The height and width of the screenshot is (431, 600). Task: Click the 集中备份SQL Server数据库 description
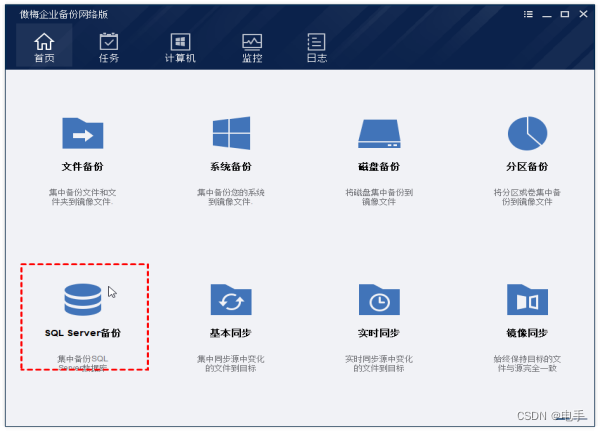tap(83, 363)
